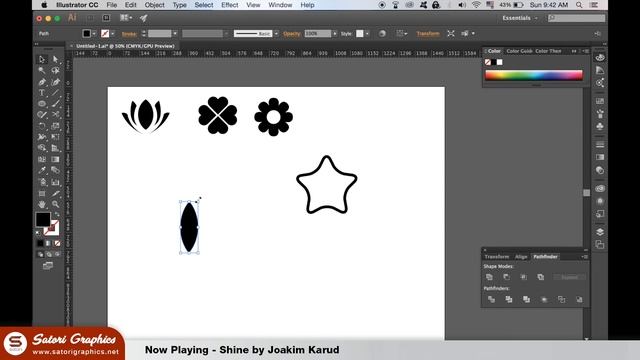Select the Hand tool

click(x=42, y=204)
